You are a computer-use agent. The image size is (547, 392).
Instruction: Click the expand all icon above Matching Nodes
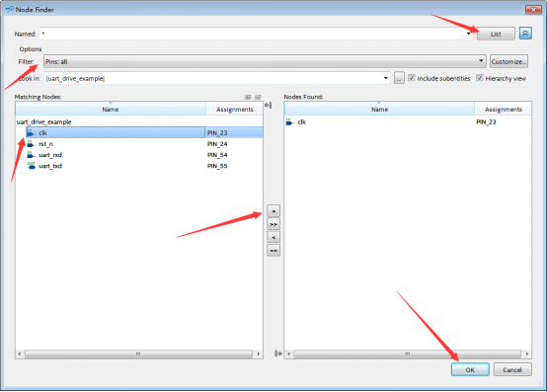click(248, 97)
